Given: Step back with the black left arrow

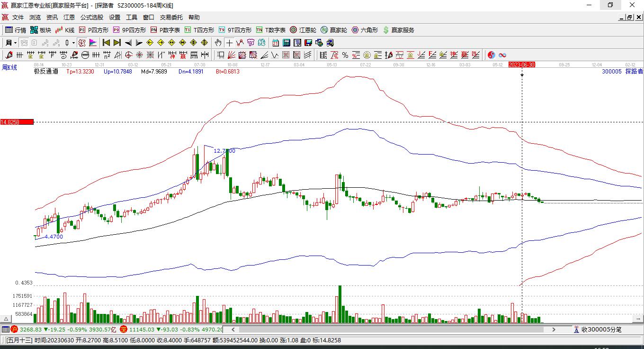Looking at the screenshot, I should 128,43.
